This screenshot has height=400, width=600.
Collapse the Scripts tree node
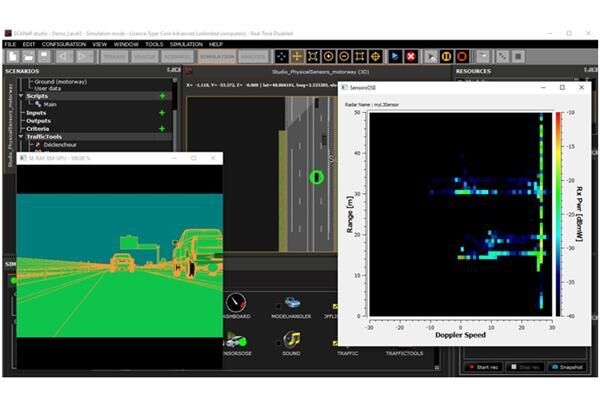pos(20,96)
